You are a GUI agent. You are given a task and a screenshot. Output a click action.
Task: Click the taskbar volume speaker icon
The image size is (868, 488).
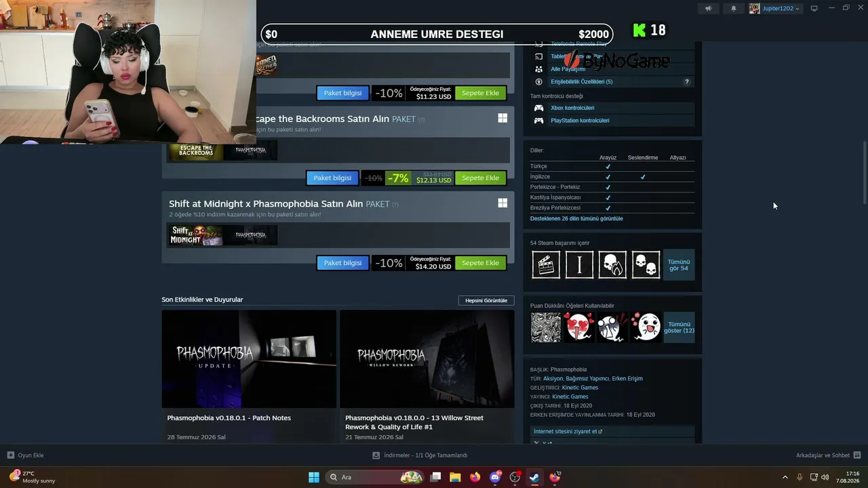825,477
